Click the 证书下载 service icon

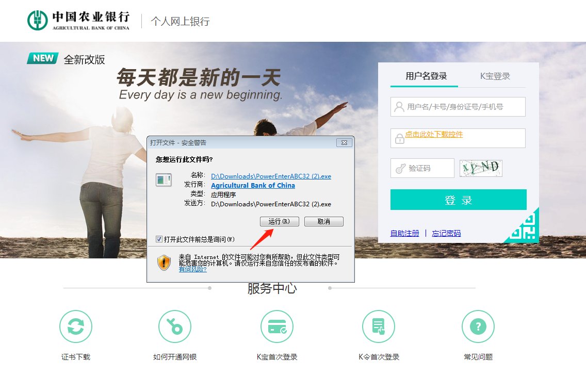(75, 326)
